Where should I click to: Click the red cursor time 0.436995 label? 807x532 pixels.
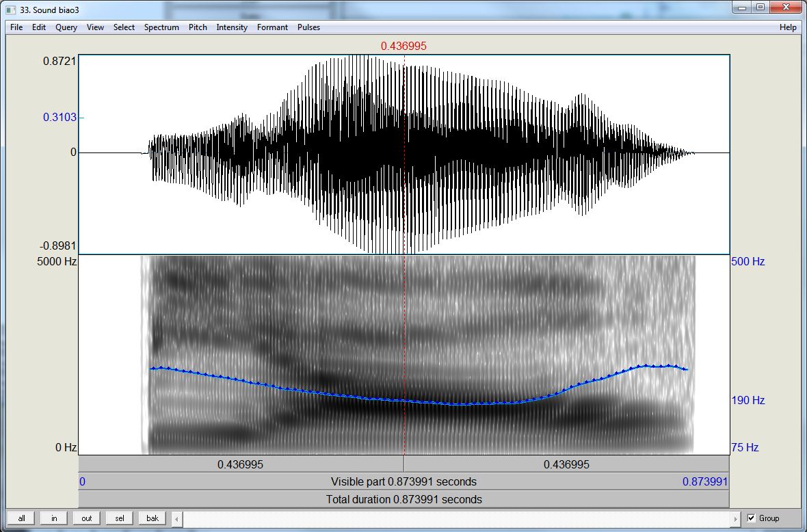pos(403,46)
